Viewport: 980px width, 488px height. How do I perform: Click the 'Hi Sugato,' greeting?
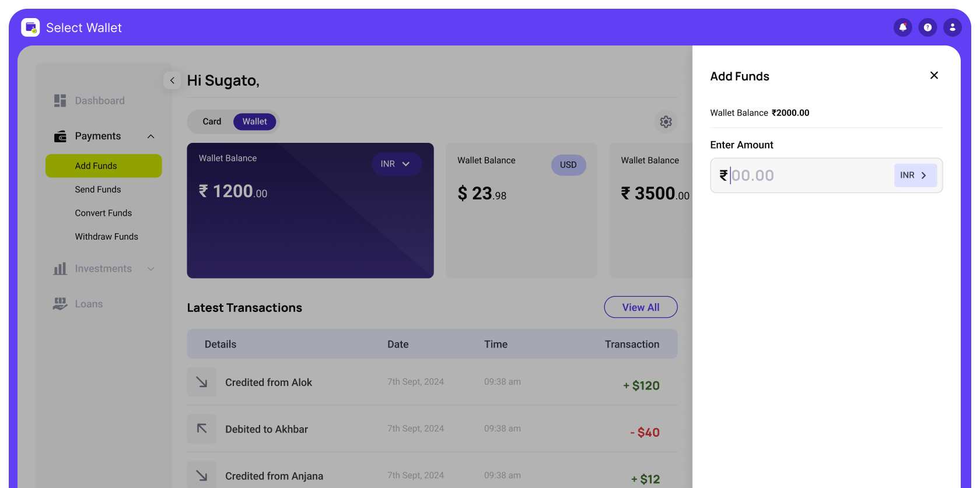[x=223, y=80]
